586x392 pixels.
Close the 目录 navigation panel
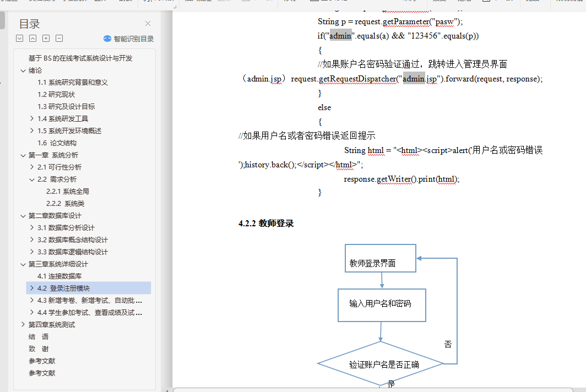tap(148, 24)
